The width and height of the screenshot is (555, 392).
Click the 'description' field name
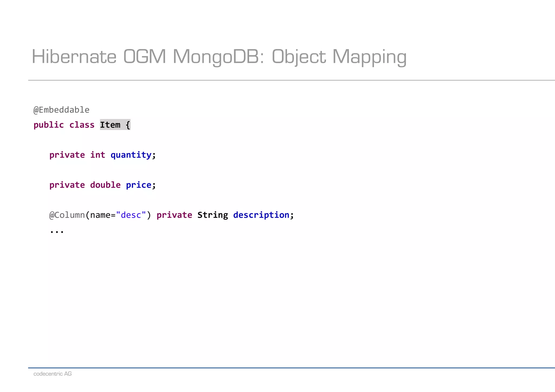261,215
